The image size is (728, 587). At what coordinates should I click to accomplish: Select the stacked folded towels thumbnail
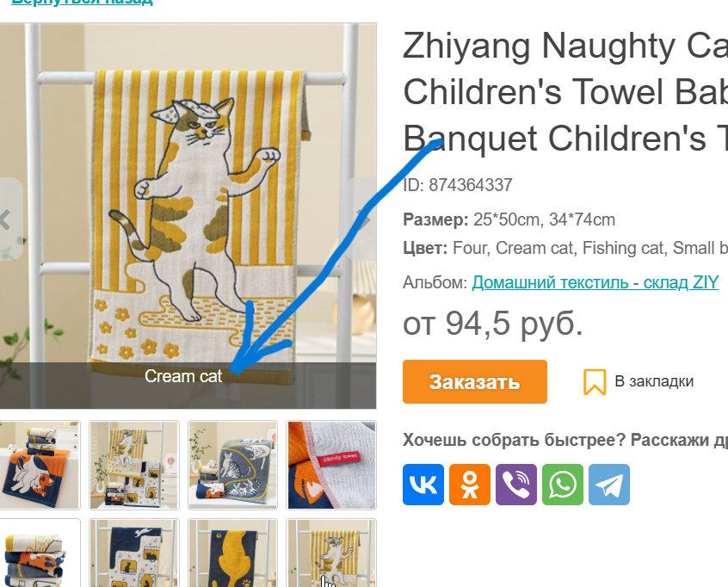(x=40, y=553)
